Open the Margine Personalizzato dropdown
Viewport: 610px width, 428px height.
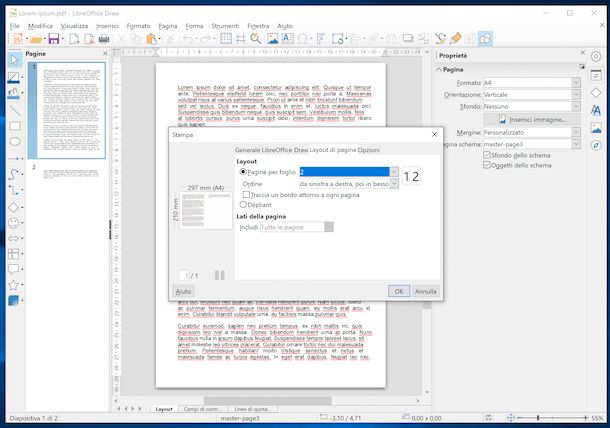coord(576,132)
